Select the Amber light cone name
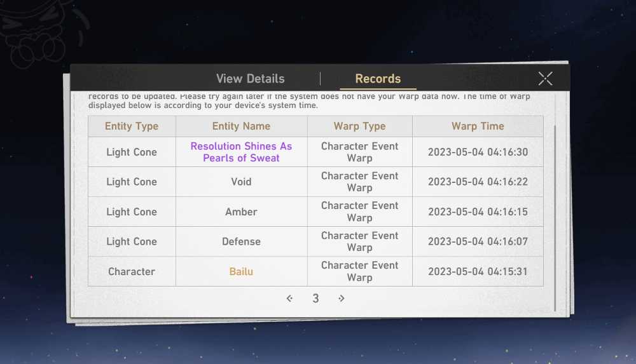The width and height of the screenshot is (636, 364). click(x=241, y=212)
